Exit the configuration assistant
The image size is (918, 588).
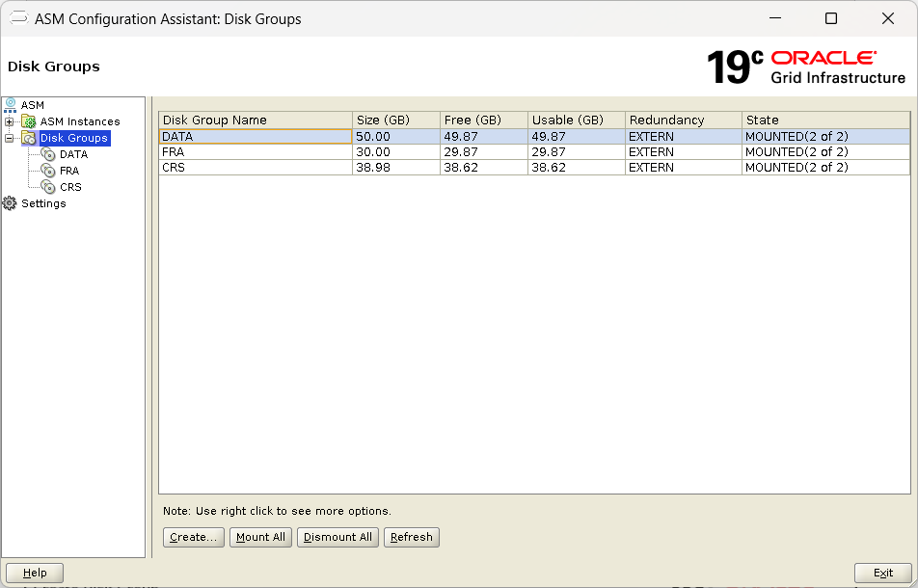883,573
